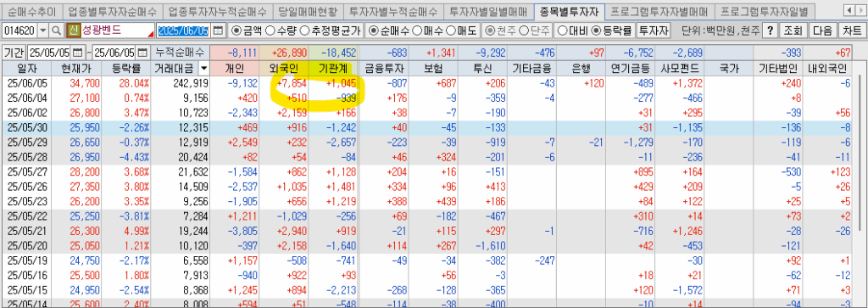
Task: Select the 순매수 radio option
Action: pos(374,31)
